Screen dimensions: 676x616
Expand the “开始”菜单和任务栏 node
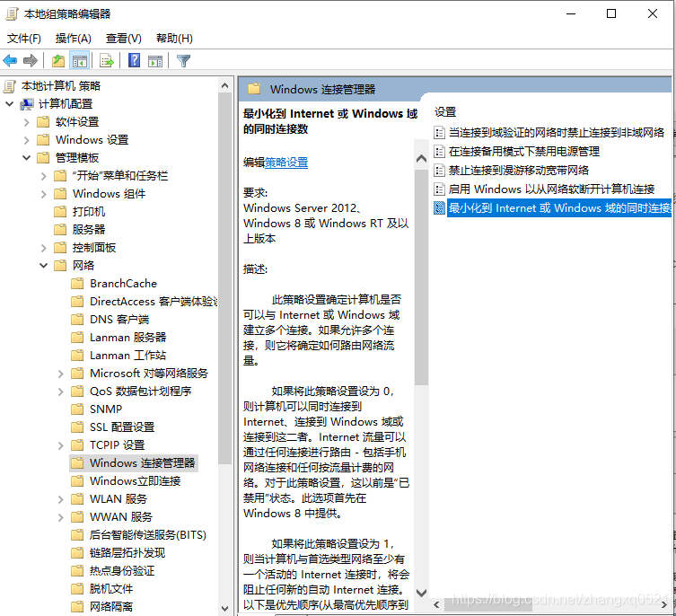click(x=44, y=176)
